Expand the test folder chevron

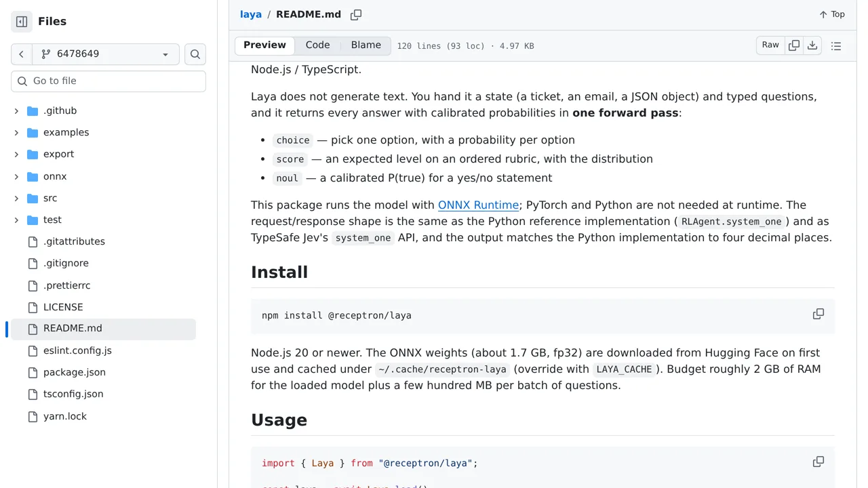pyautogui.click(x=16, y=220)
